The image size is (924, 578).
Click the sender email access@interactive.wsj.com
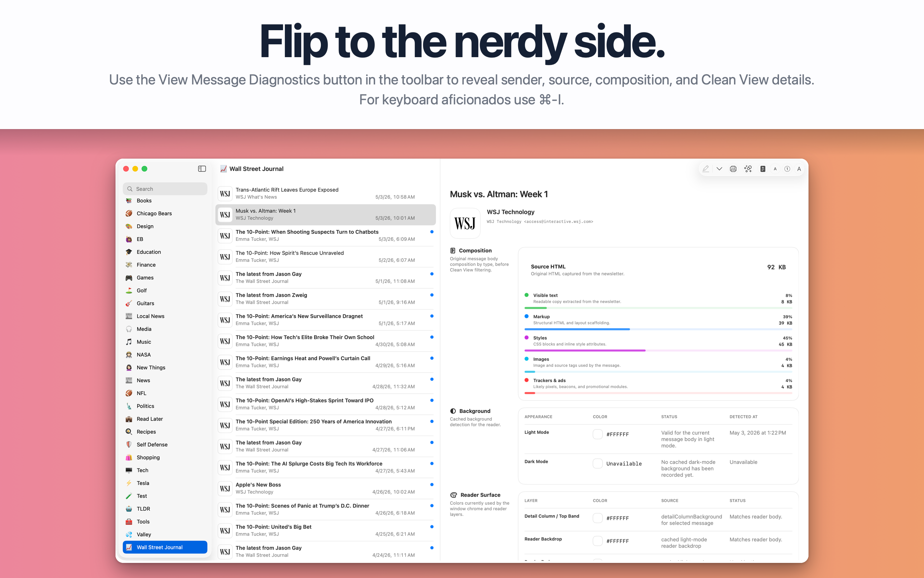pos(559,222)
